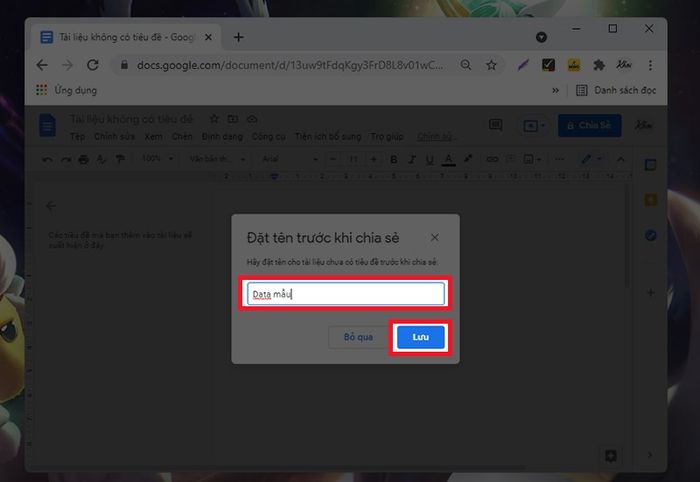Viewport: 700px width, 482px height.
Task: Open the Công cụ menu
Action: point(268,137)
